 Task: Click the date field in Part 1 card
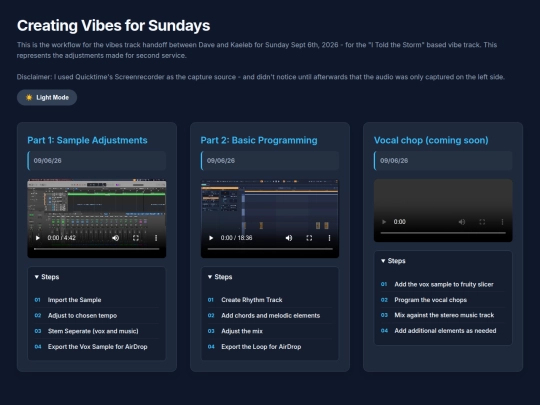[97, 160]
